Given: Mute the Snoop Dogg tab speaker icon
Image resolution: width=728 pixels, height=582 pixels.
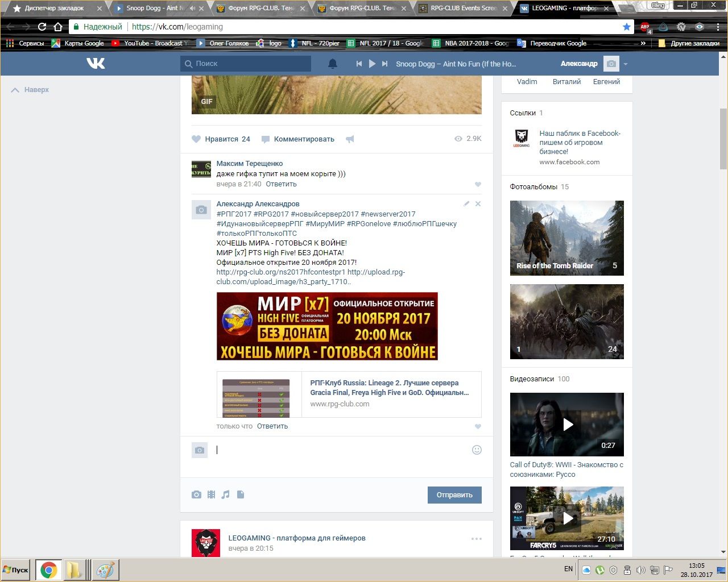Looking at the screenshot, I should 192,8.
